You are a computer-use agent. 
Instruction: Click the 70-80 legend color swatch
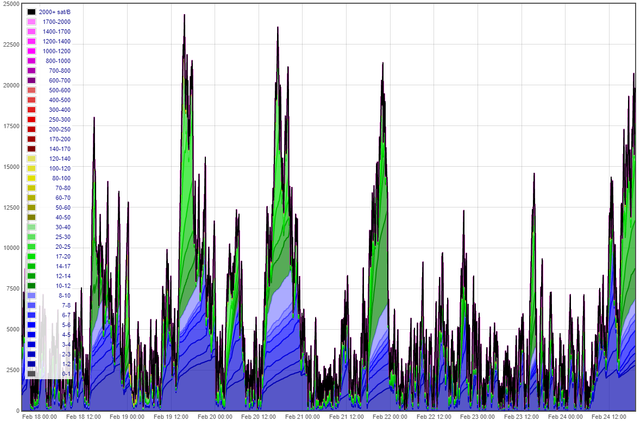pos(31,188)
